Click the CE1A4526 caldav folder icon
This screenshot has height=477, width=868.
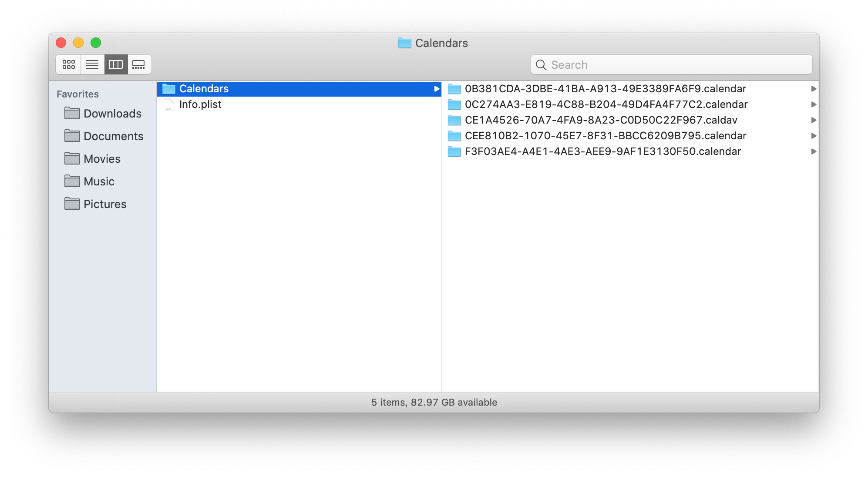coord(454,120)
